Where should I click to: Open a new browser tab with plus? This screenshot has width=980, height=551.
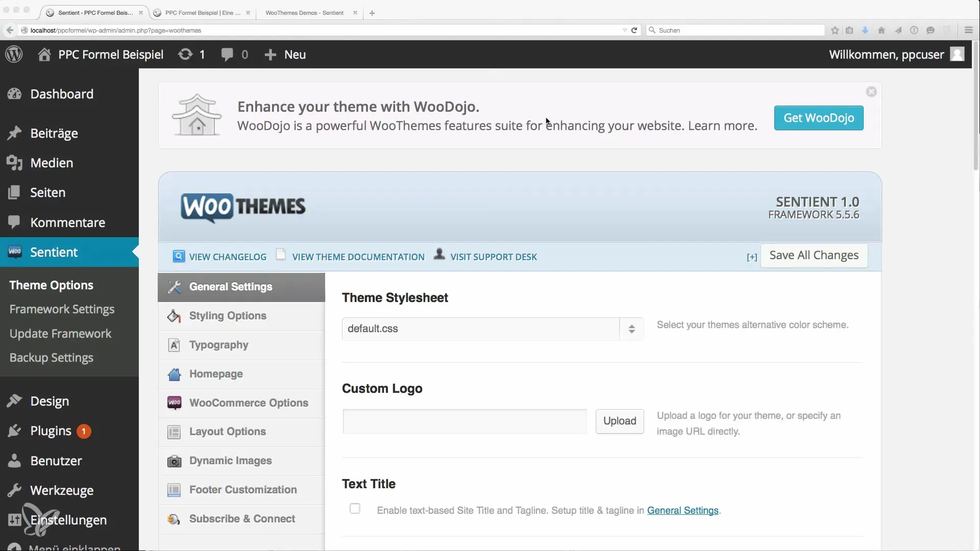(372, 13)
